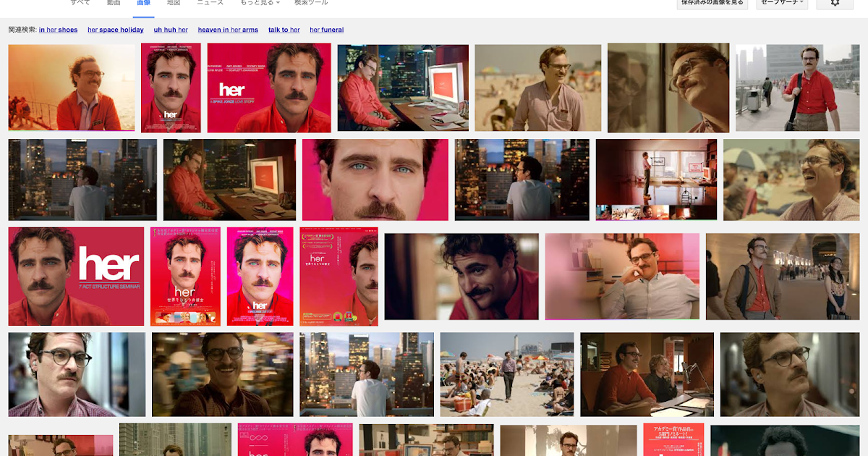Screen dimensions: 868x456
Task: Open collage thumbnail with small images along bottom
Action: point(656,180)
